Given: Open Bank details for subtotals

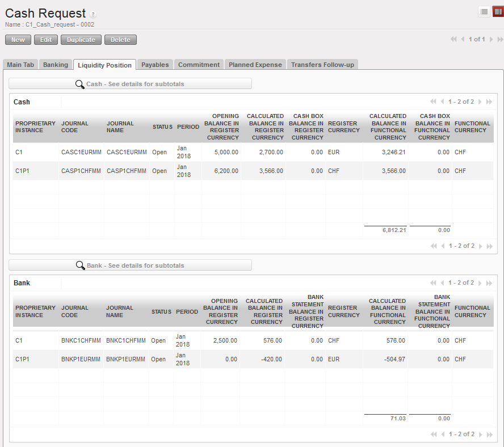Looking at the screenshot, I should tap(130, 265).
